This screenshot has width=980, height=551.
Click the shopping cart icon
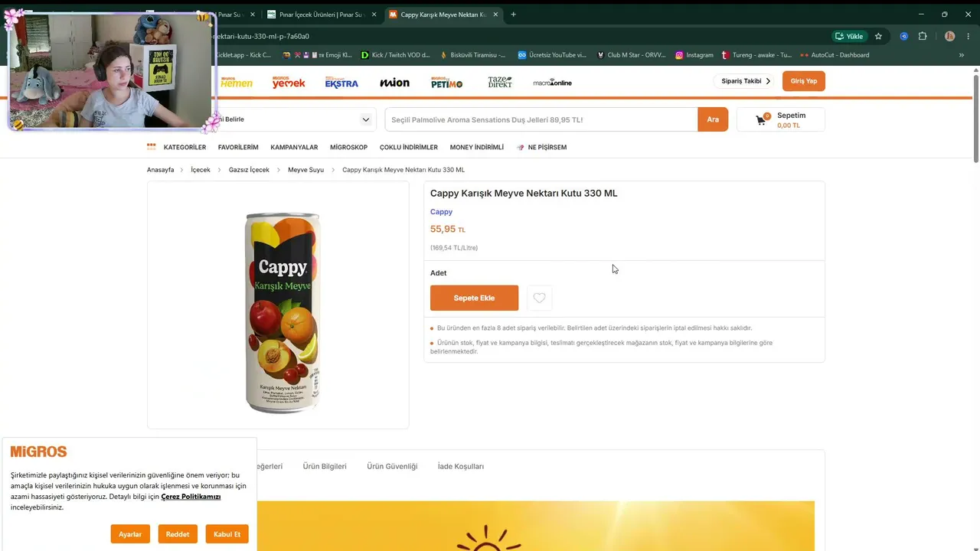tap(761, 120)
